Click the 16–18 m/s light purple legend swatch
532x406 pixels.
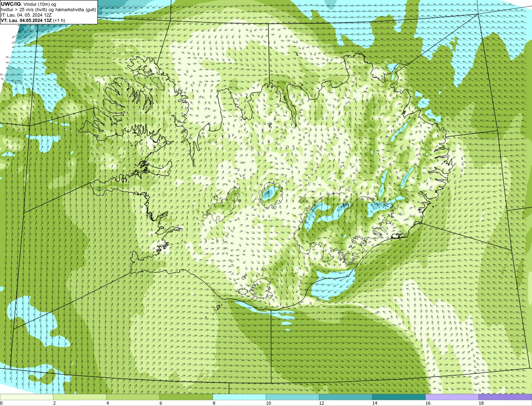pyautogui.click(x=452, y=397)
